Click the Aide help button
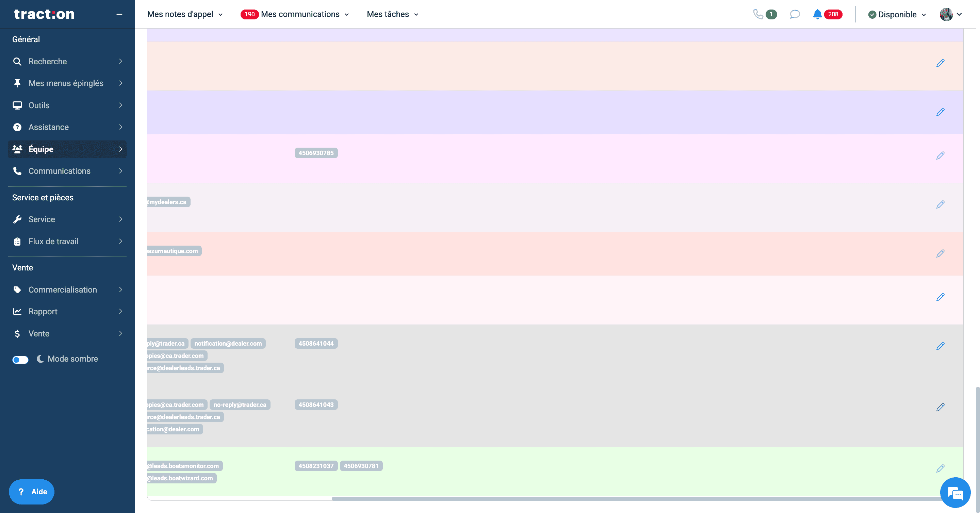Screen dimensions: 980x513 click(32, 492)
